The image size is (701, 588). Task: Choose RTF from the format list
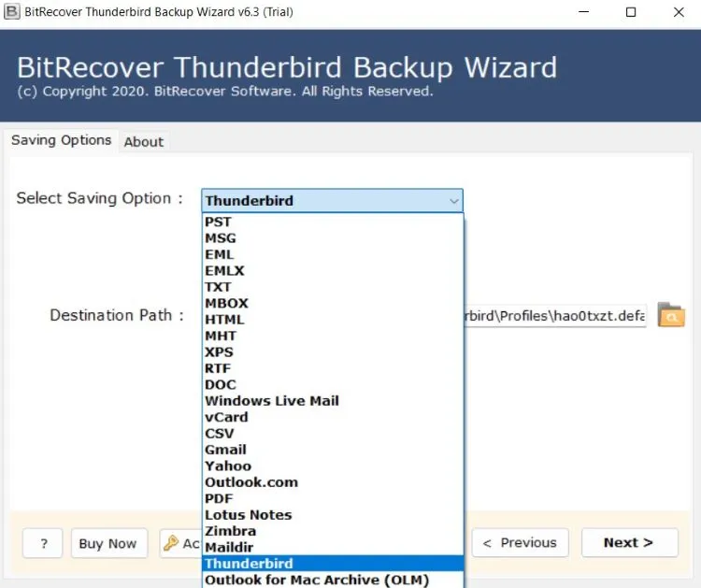coord(333,368)
